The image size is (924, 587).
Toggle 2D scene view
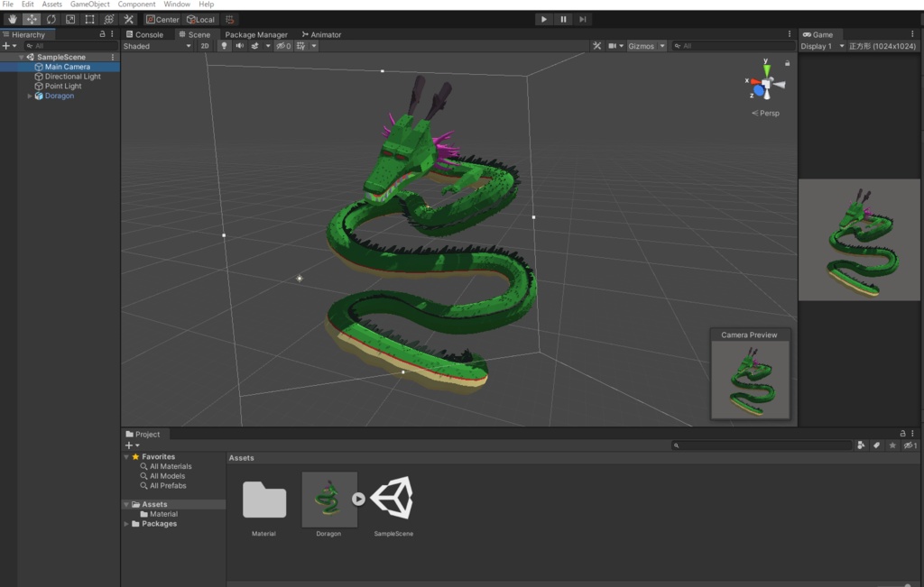205,46
